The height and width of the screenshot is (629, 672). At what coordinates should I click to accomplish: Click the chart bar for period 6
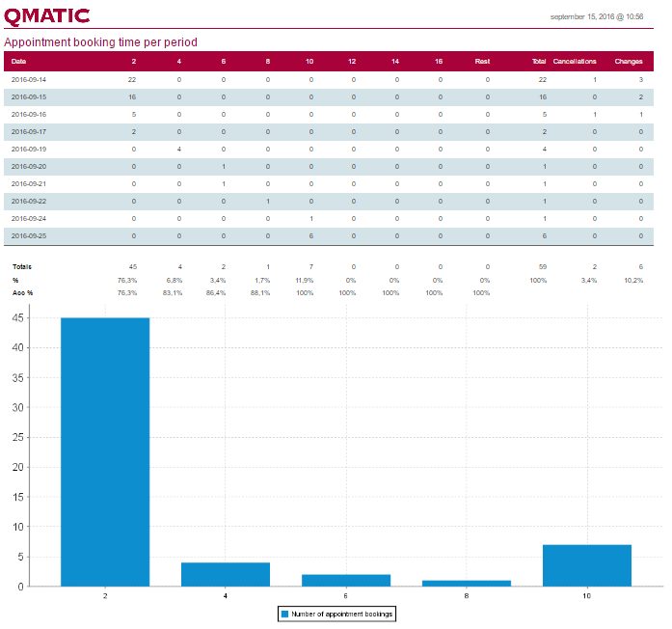click(346, 580)
